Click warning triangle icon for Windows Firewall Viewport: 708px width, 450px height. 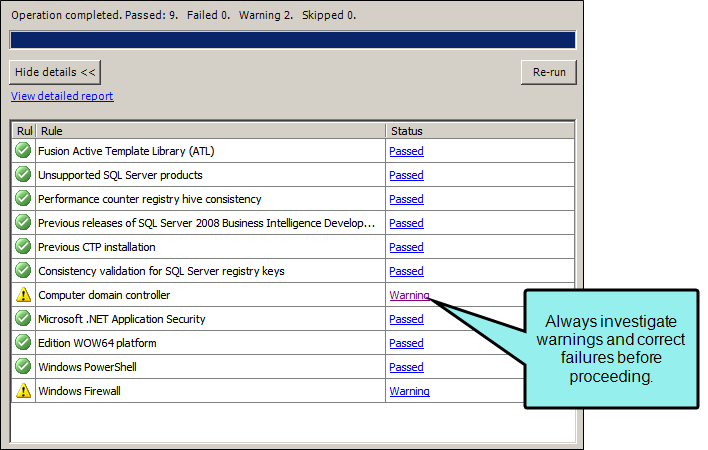[x=23, y=391]
